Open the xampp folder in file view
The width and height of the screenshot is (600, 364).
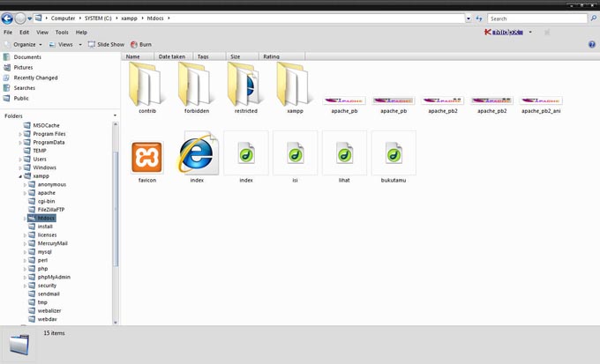click(x=295, y=88)
